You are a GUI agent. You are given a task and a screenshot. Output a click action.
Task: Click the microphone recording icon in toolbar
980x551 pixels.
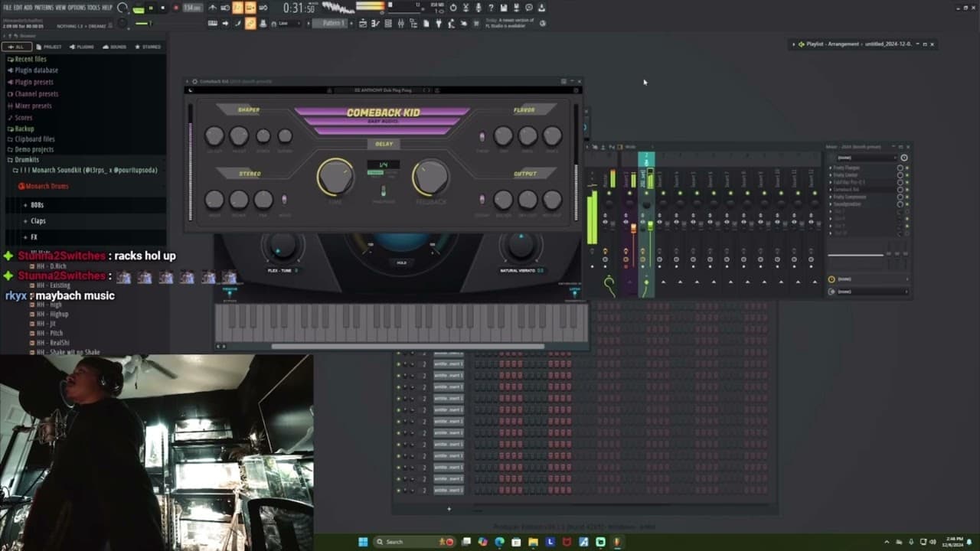coord(479,8)
